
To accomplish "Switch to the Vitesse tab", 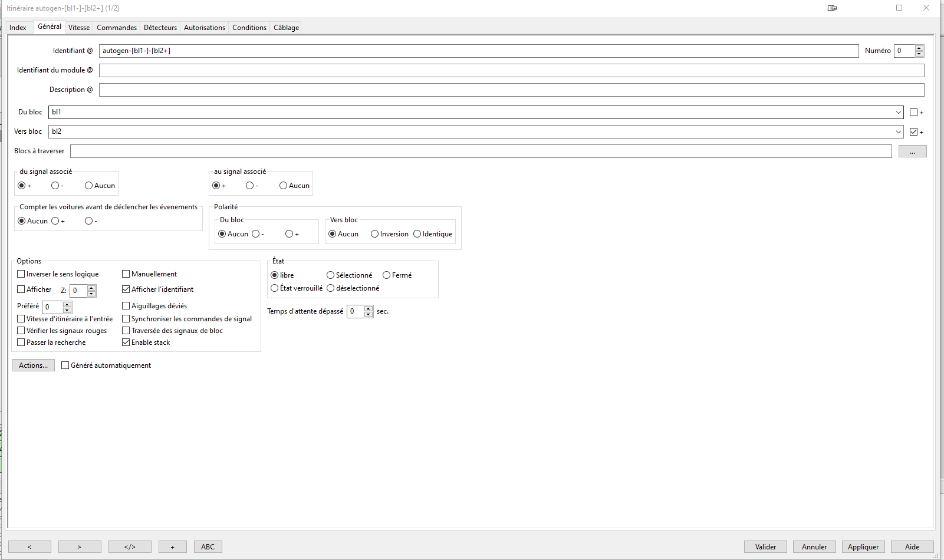I will (x=79, y=28).
